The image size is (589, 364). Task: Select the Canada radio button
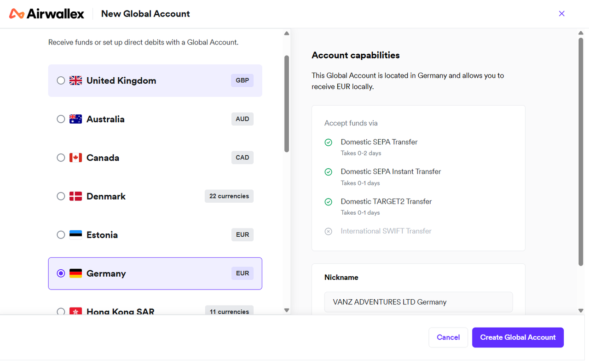pos(61,158)
